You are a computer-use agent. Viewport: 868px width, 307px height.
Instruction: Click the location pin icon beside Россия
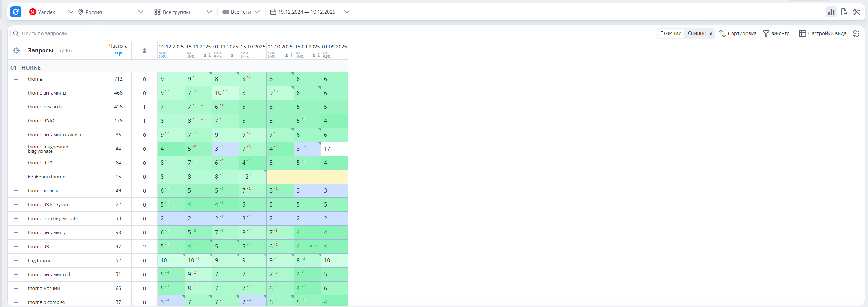coord(81,12)
